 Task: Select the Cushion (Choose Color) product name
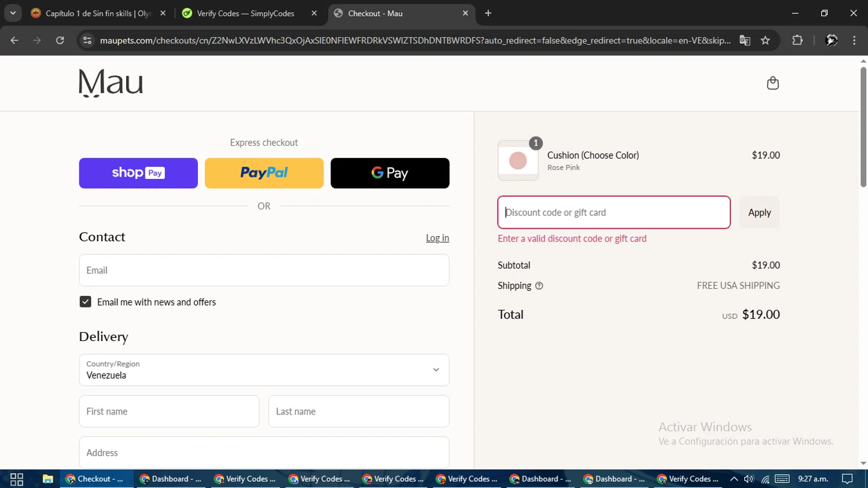coord(593,155)
